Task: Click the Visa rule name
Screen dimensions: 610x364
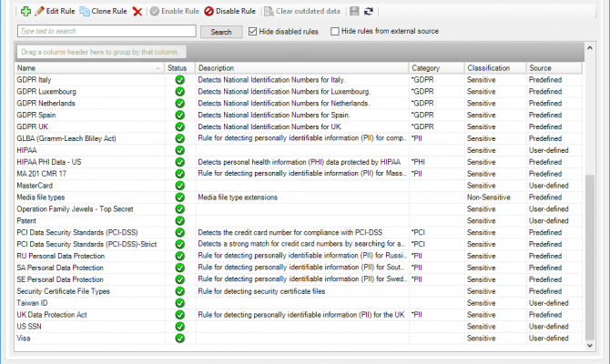Action: tap(24, 339)
